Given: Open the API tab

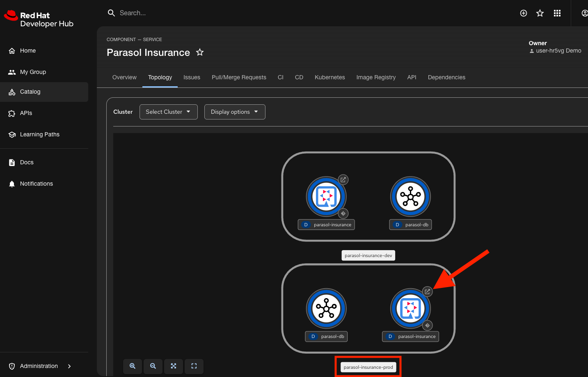Looking at the screenshot, I should point(412,77).
